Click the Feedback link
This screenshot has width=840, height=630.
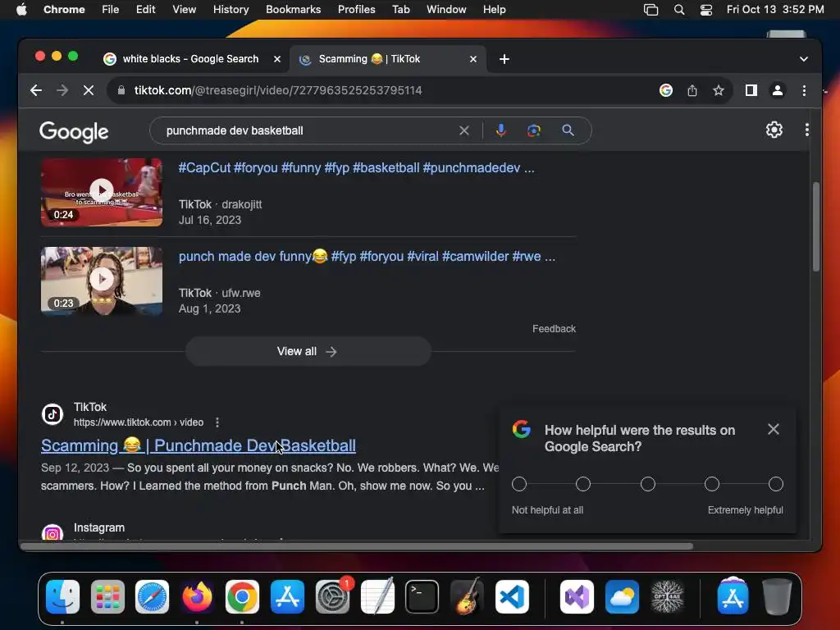click(x=554, y=328)
